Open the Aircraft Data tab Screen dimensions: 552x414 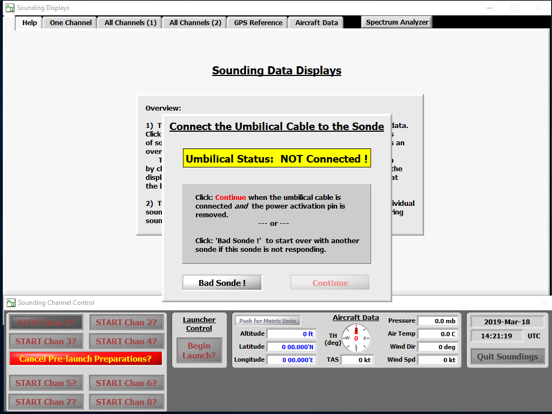click(316, 23)
